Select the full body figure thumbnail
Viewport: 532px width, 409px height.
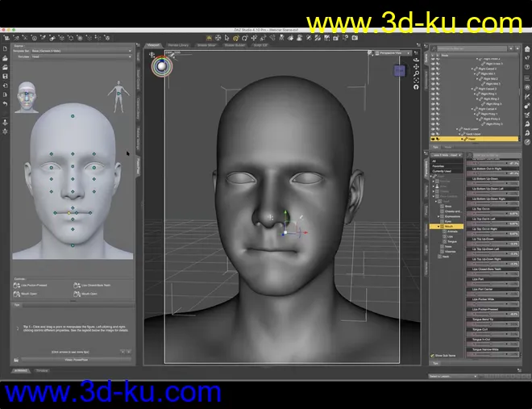(118, 95)
